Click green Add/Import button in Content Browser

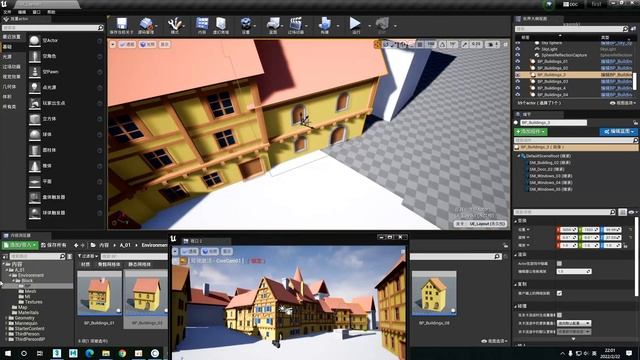(x=19, y=245)
